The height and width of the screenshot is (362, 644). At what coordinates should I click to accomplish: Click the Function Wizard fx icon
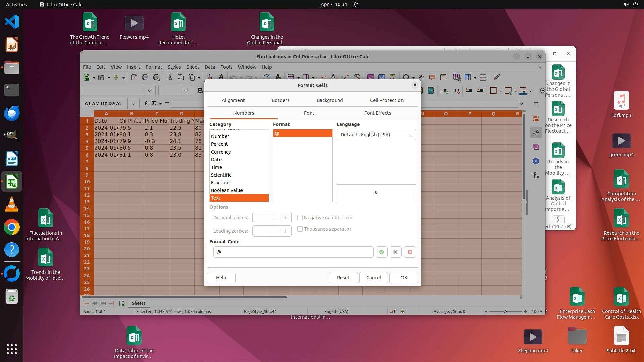[x=147, y=103]
